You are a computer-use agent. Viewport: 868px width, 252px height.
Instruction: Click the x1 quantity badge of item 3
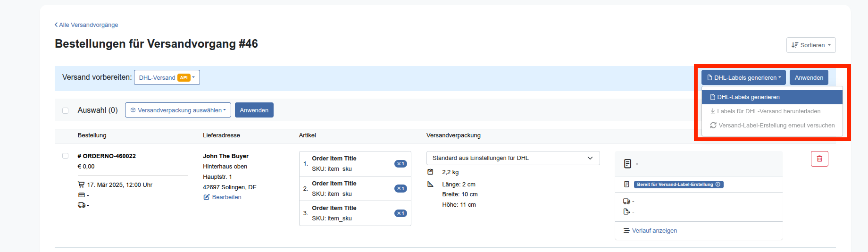coord(401,213)
